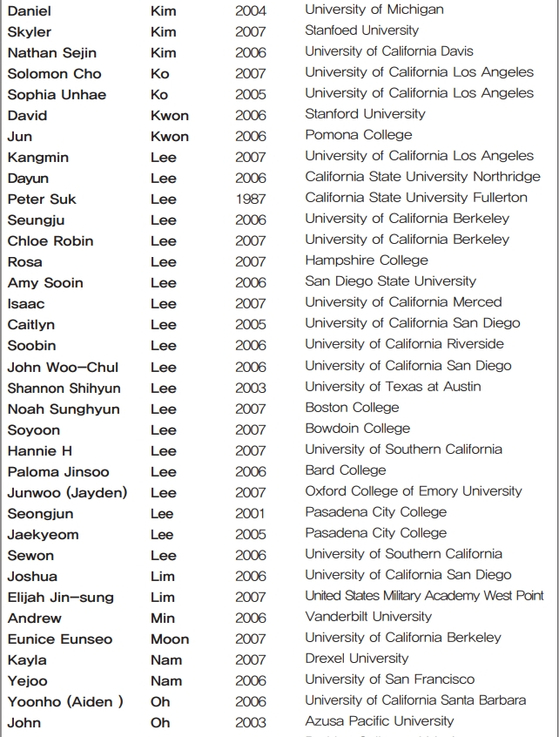Select the name Yoonho (Aiden )
This screenshot has width=559, height=737.
[x=65, y=702]
